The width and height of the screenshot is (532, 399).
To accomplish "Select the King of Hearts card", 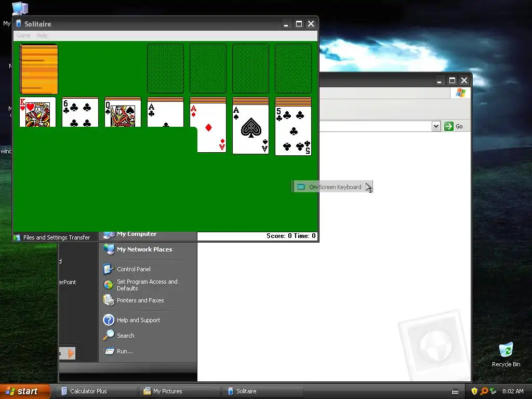I will pyautogui.click(x=37, y=112).
